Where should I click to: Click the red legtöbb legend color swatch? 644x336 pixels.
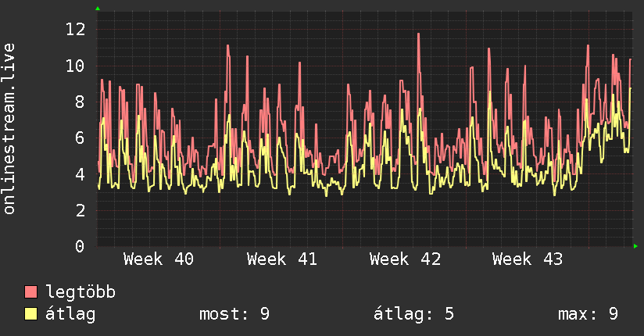pyautogui.click(x=30, y=291)
